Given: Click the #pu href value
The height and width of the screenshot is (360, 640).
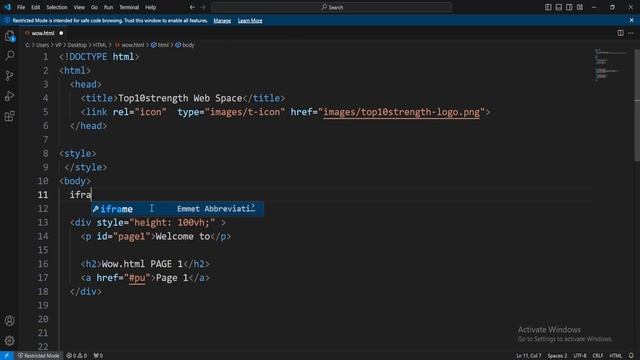Looking at the screenshot, I should coord(137,278).
